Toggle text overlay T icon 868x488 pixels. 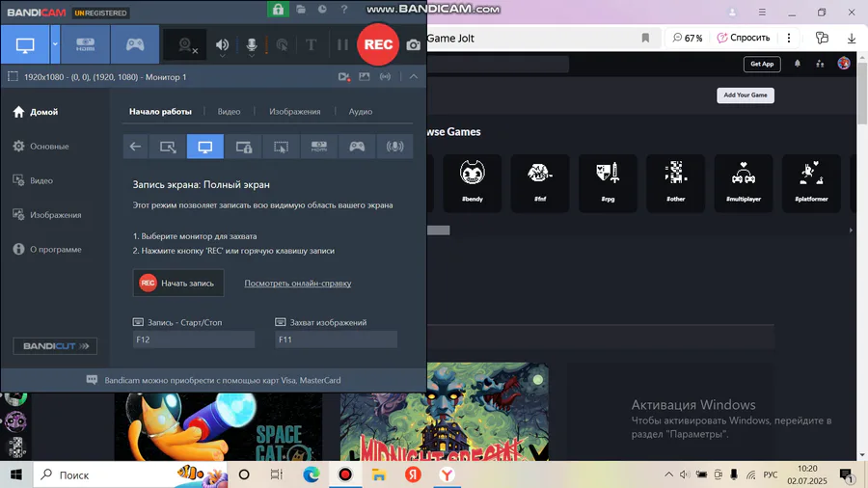point(312,44)
